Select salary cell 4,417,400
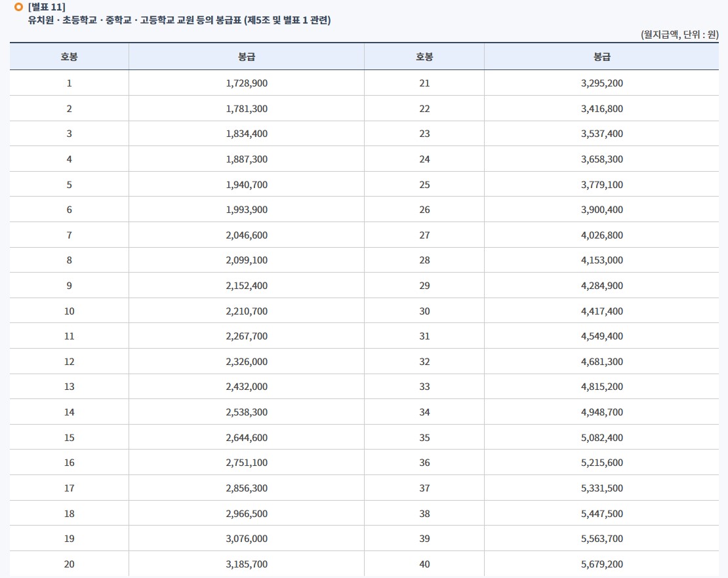The height and width of the screenshot is (578, 728). (601, 311)
